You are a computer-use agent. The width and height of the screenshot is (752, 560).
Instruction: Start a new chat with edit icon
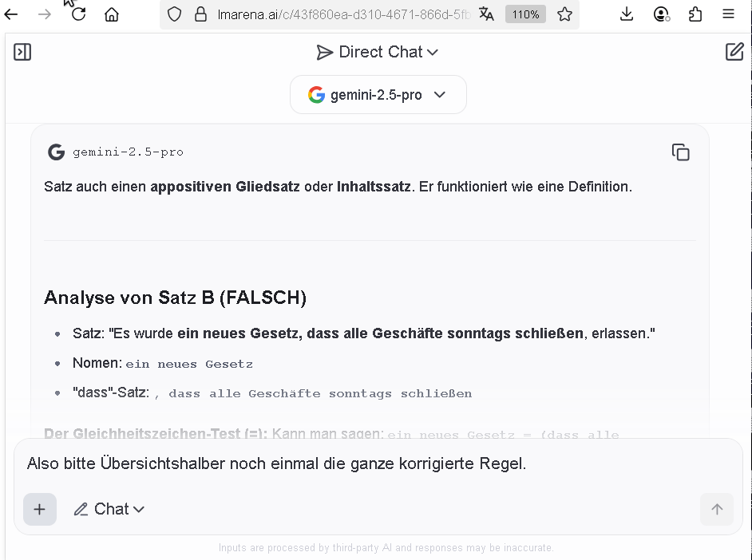point(734,52)
